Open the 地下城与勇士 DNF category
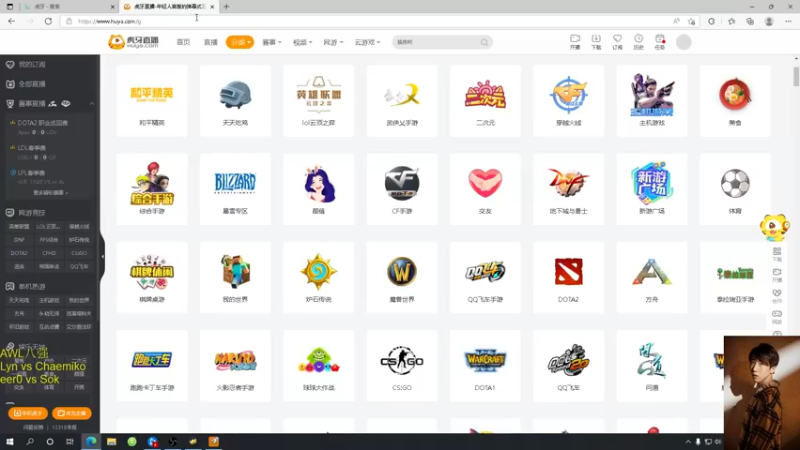Viewport: 800px width, 450px height. [568, 189]
